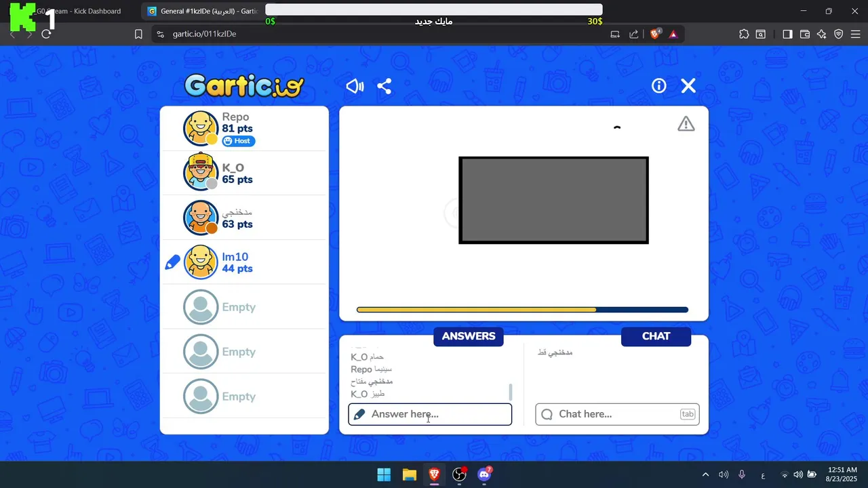Click the 'Repo سينما' answer line

tap(371, 369)
